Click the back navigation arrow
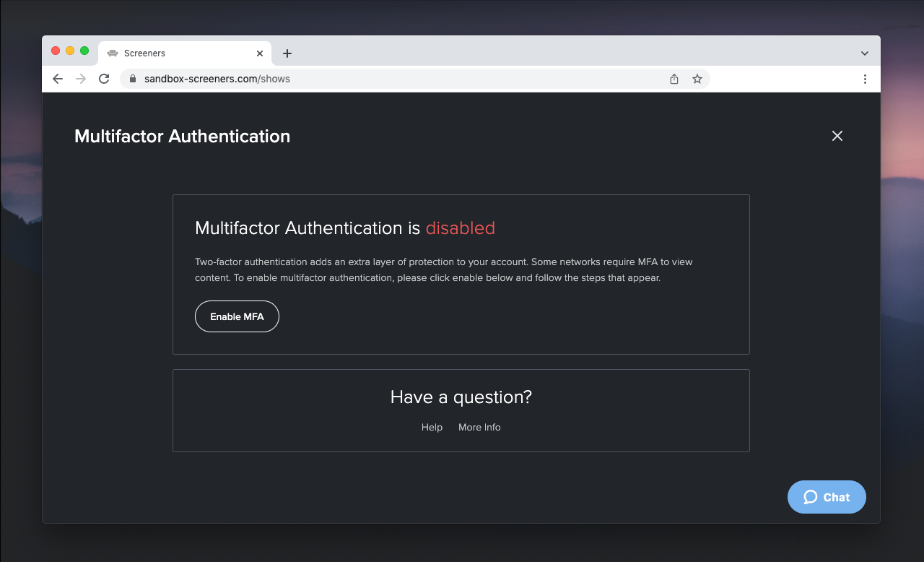This screenshot has height=562, width=924. click(58, 79)
